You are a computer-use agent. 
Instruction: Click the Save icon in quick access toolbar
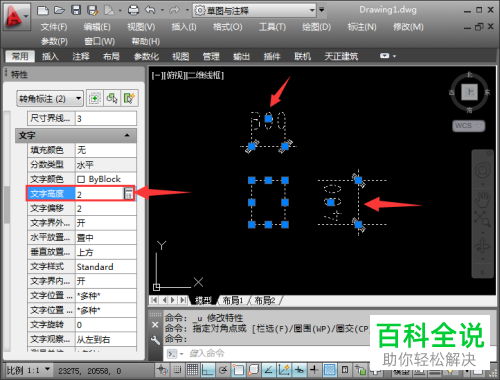click(x=76, y=10)
